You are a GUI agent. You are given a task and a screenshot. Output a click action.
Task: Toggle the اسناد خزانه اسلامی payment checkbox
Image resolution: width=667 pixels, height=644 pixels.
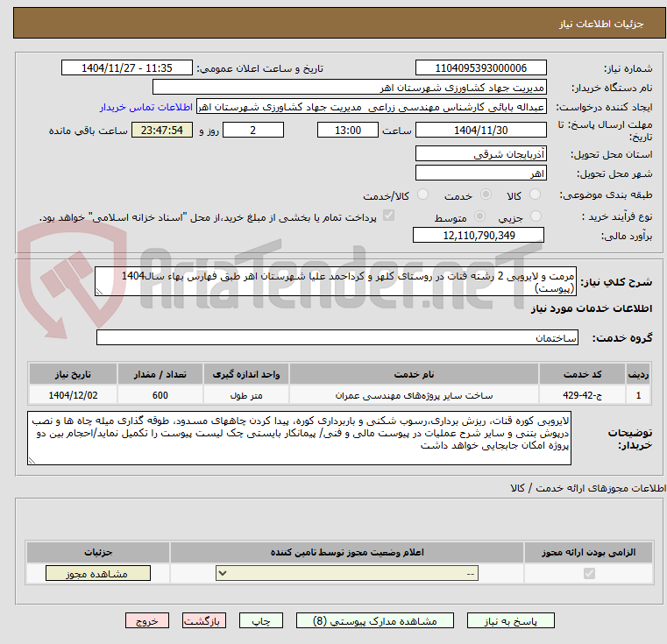coord(388,216)
